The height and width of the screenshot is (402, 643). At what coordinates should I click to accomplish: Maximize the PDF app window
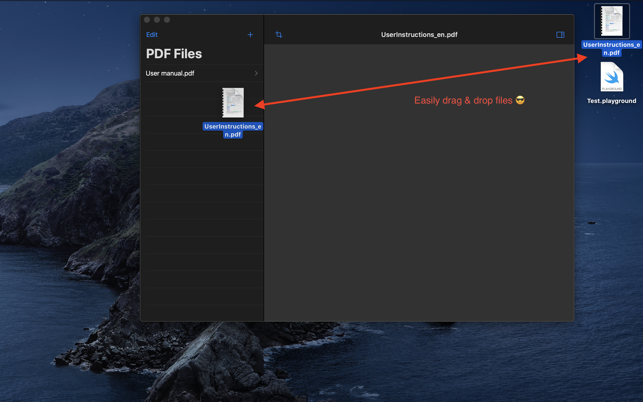[167, 20]
